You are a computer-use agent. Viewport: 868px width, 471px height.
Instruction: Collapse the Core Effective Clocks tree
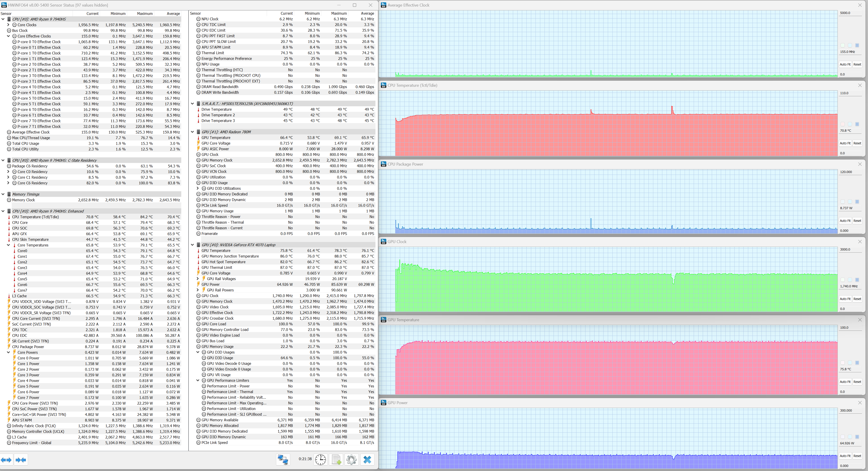[x=8, y=36]
